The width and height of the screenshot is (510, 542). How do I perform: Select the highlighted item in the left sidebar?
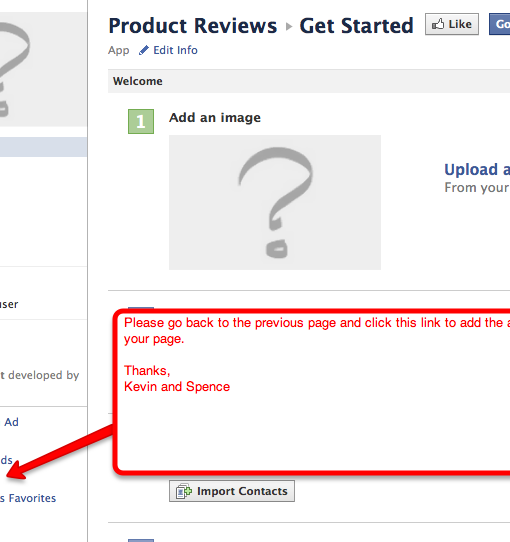pos(43,147)
